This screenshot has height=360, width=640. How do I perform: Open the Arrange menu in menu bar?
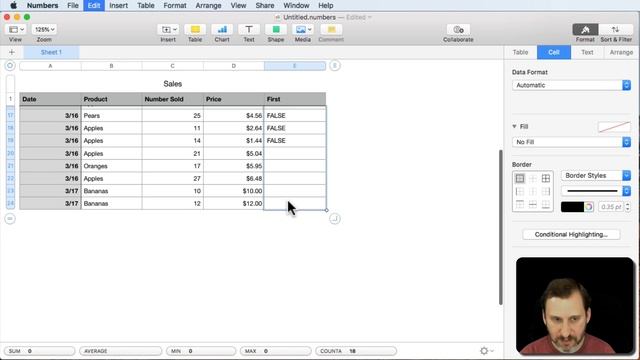tap(208, 5)
